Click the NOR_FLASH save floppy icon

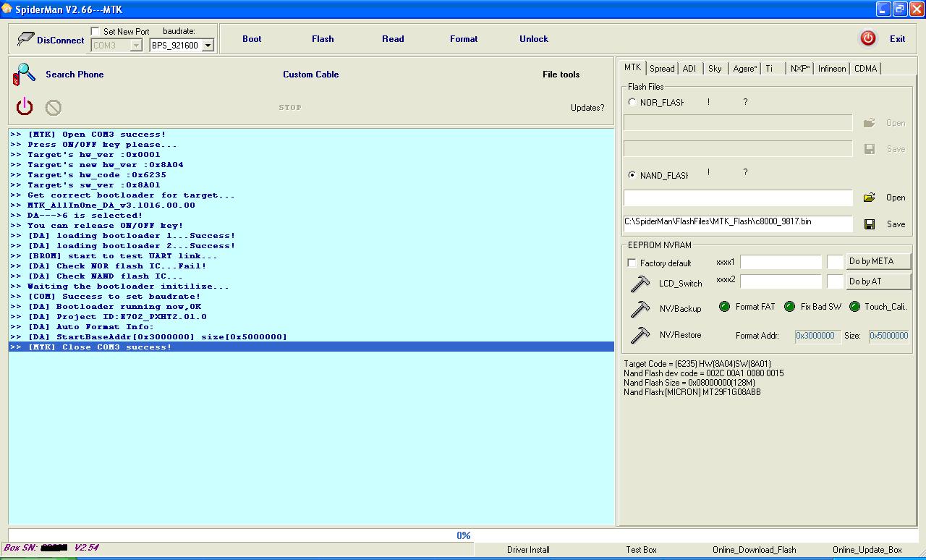(869, 149)
